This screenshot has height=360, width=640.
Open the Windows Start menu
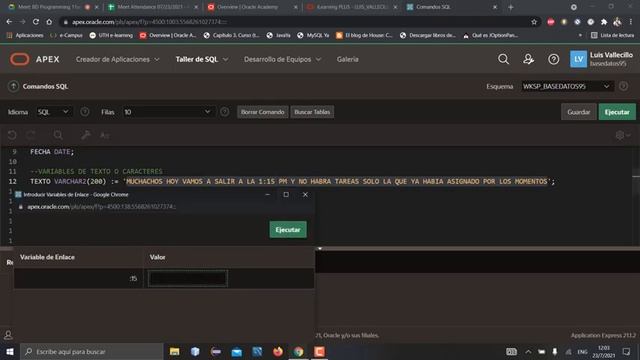(x=10, y=351)
